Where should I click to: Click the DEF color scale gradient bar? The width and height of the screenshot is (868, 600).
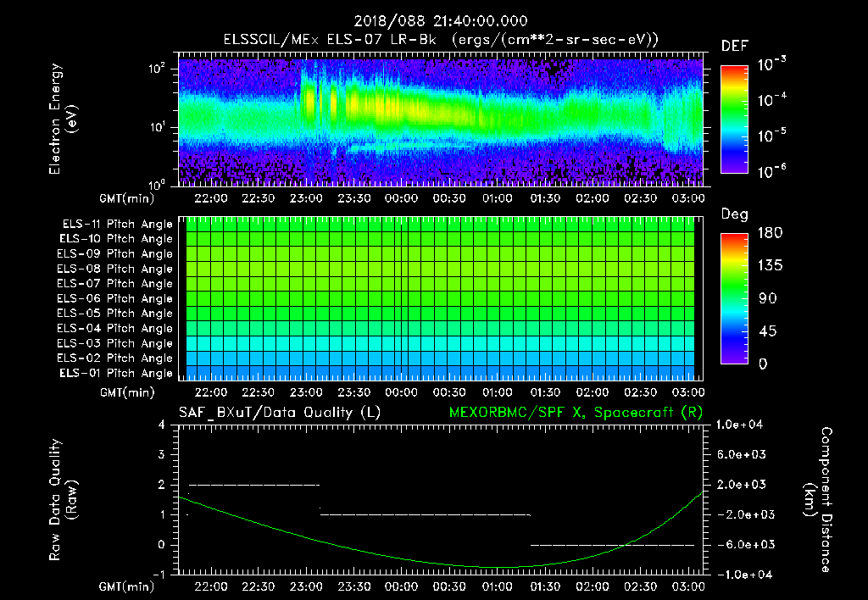coord(734,119)
